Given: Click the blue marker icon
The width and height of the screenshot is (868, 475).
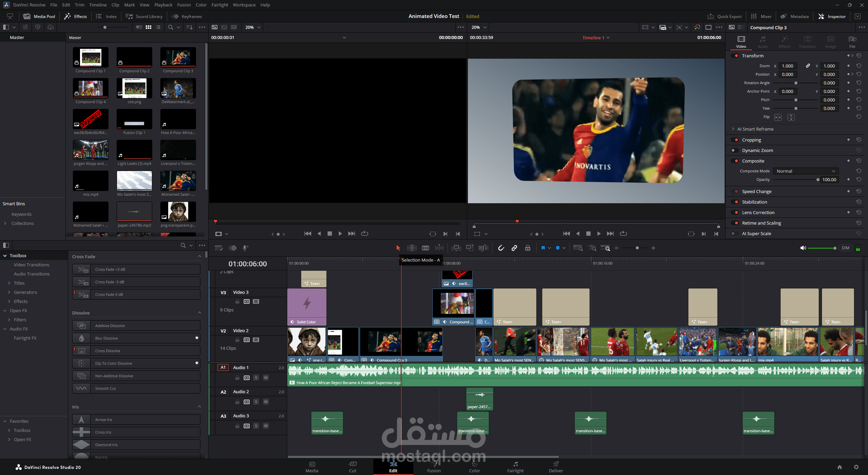Looking at the screenshot, I should 558,248.
